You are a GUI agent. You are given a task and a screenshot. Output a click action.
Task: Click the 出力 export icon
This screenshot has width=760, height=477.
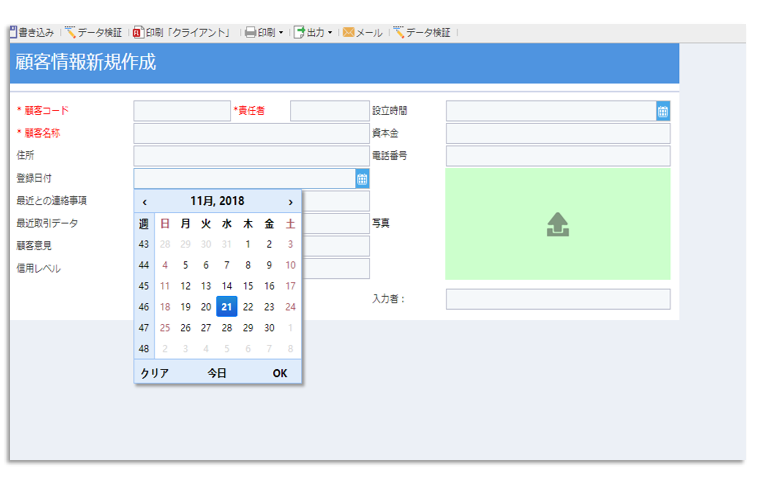[300, 32]
